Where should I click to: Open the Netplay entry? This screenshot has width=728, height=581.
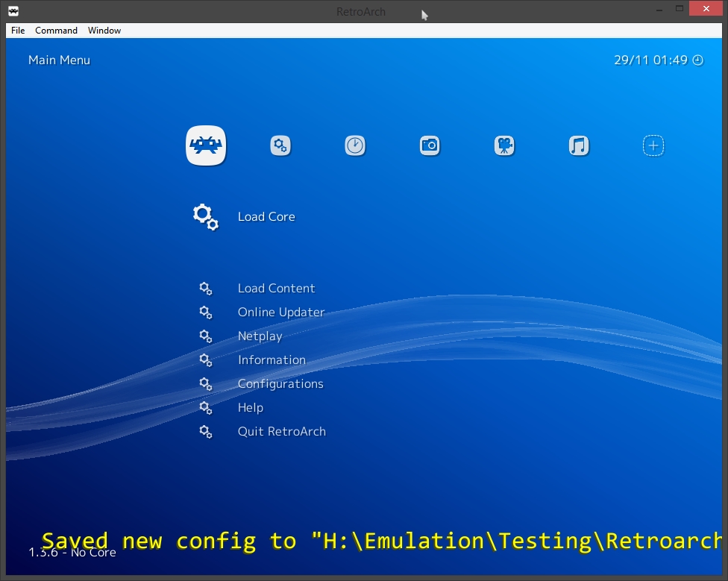coord(260,336)
